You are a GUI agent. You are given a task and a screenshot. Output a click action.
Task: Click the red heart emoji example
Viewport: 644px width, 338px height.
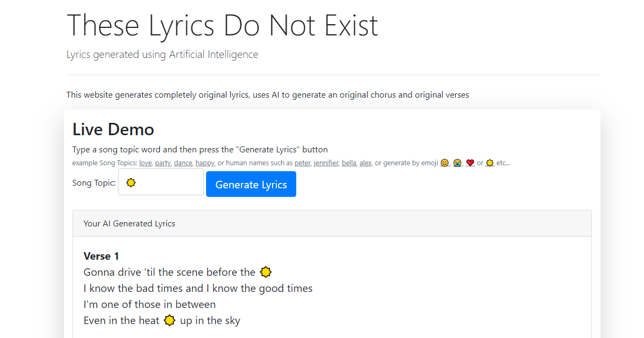[470, 162]
